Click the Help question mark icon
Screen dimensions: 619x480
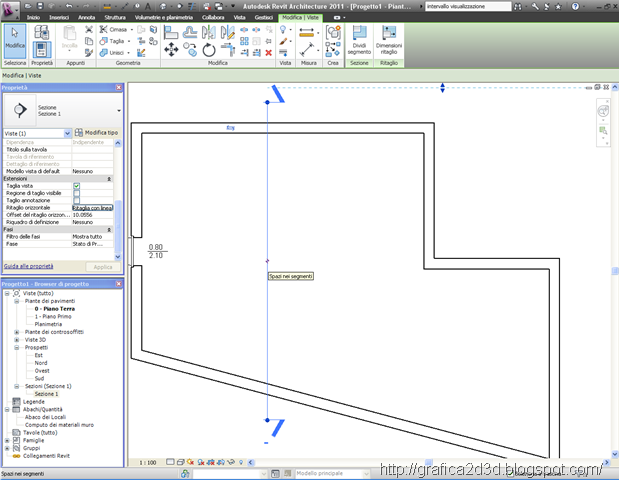pyautogui.click(x=575, y=6)
